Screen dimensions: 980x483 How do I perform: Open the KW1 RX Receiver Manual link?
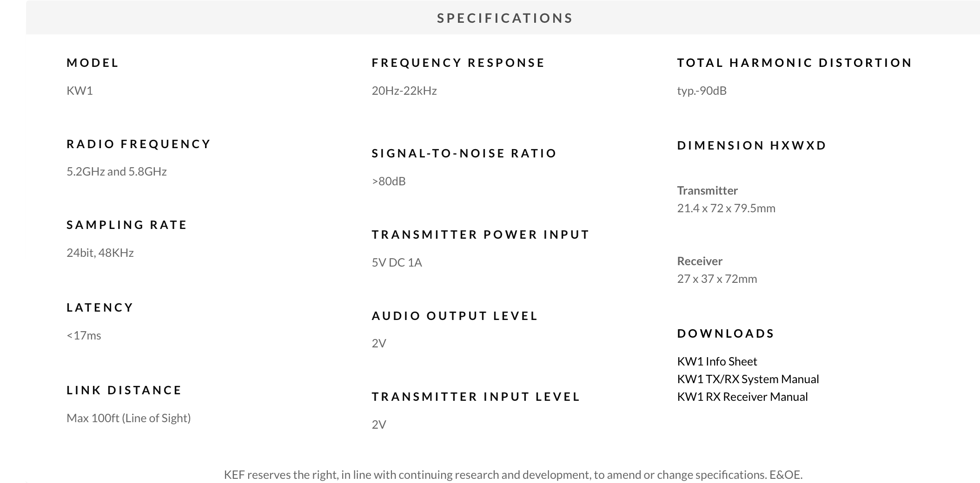pyautogui.click(x=742, y=397)
